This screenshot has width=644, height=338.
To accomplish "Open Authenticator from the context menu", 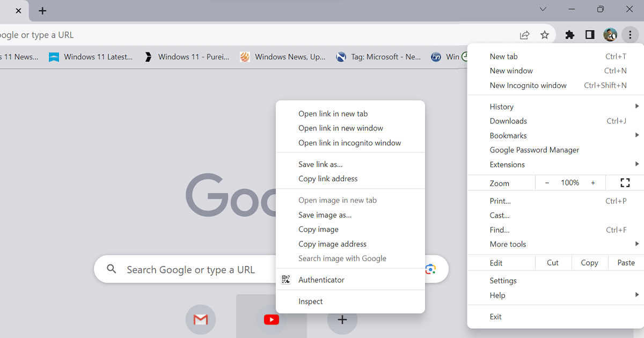I will [x=321, y=280].
